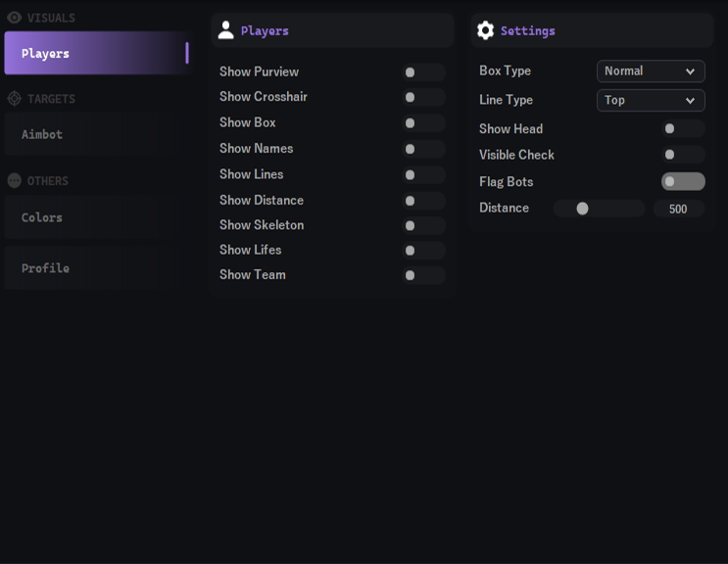Open the Aimbot section
Screen dimensions: 728x564
coord(92,134)
